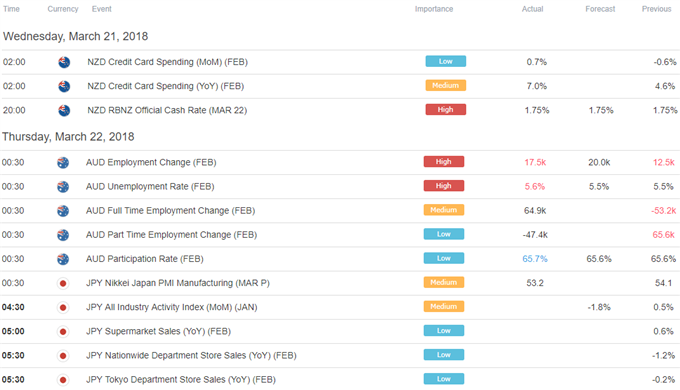Click Australia flag beside AUD Employment Change

pos(63,163)
